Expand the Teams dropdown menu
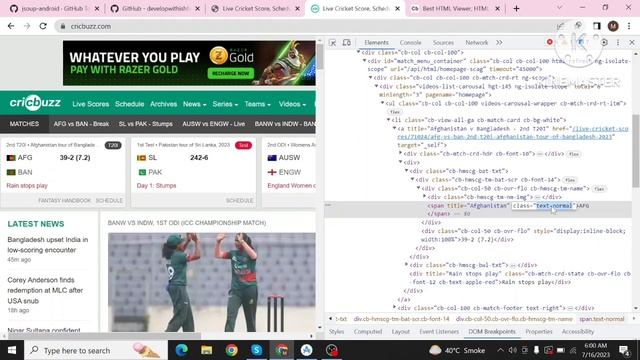Viewport: 640px width, 360px height. click(258, 104)
